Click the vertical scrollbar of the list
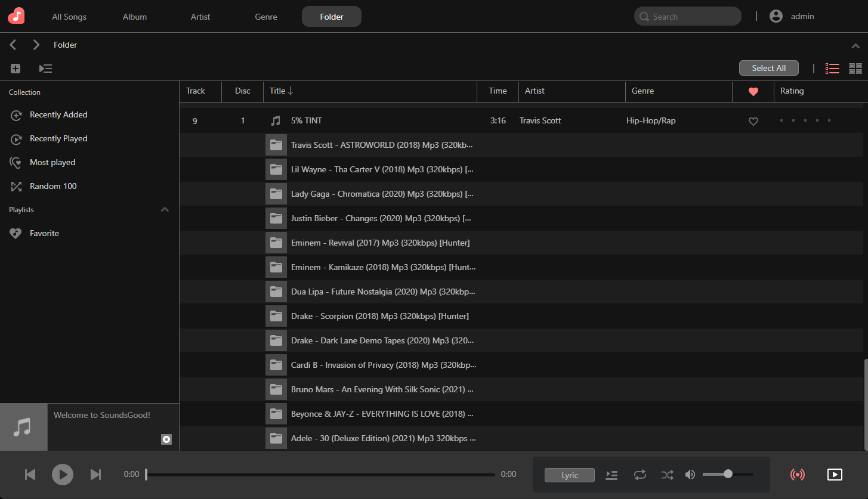Image resolution: width=868 pixels, height=499 pixels. click(865, 404)
